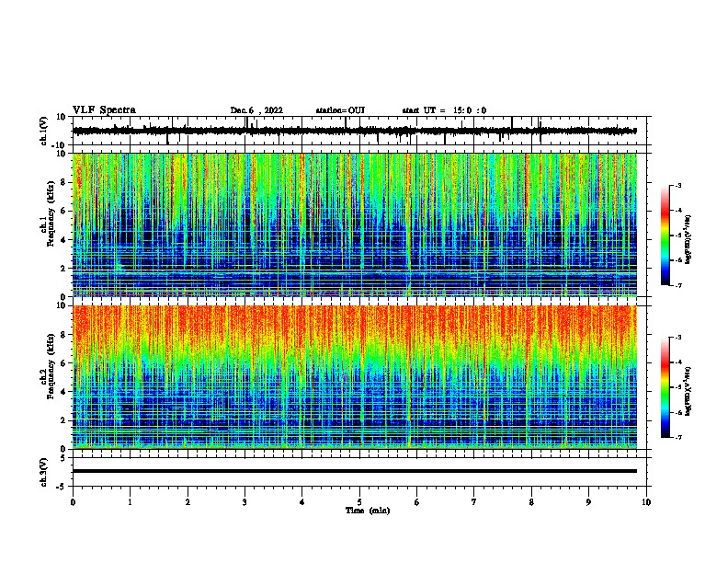Click the 'Time (min)' axis label
The height and width of the screenshot is (563, 728).
coord(368,511)
